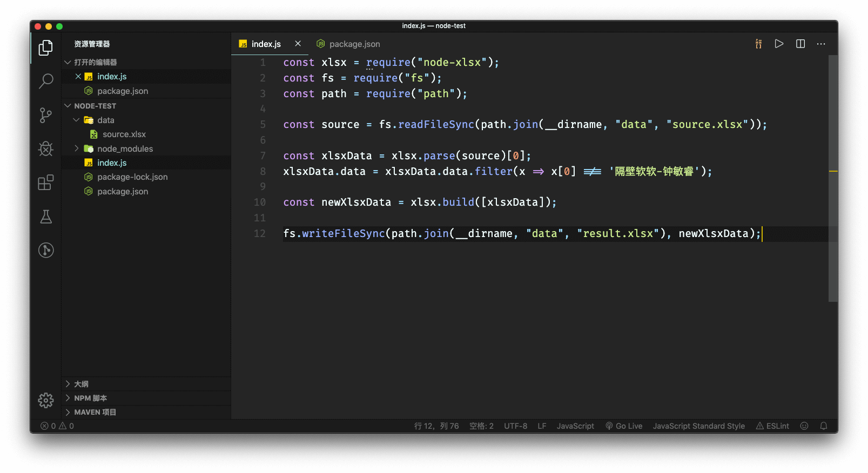Click the errors count icon in status bar

click(45, 426)
